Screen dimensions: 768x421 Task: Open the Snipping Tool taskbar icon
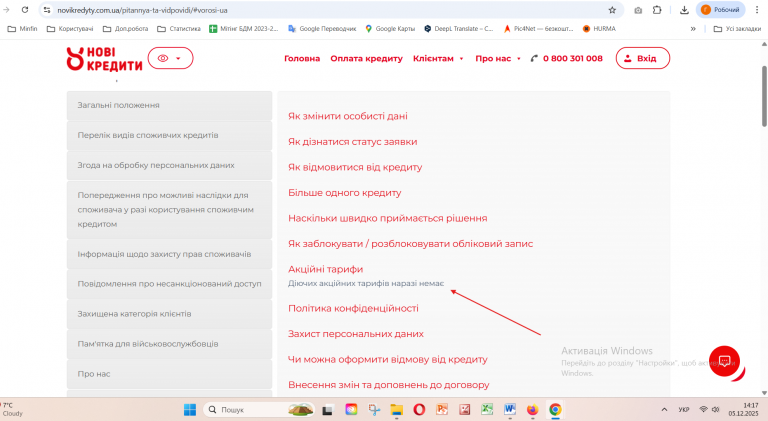374,410
